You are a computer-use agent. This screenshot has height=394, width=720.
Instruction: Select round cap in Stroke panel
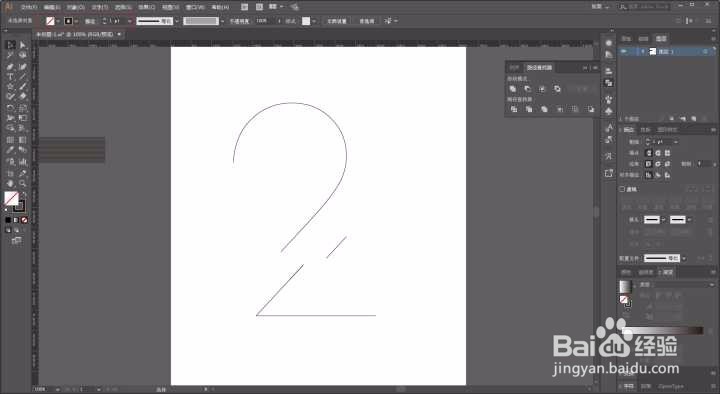658,152
